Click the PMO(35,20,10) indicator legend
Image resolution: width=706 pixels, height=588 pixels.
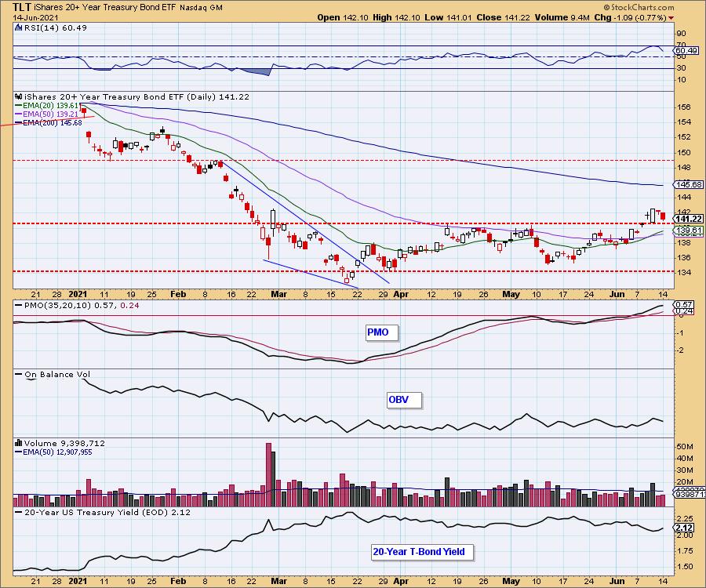pyautogui.click(x=78, y=306)
